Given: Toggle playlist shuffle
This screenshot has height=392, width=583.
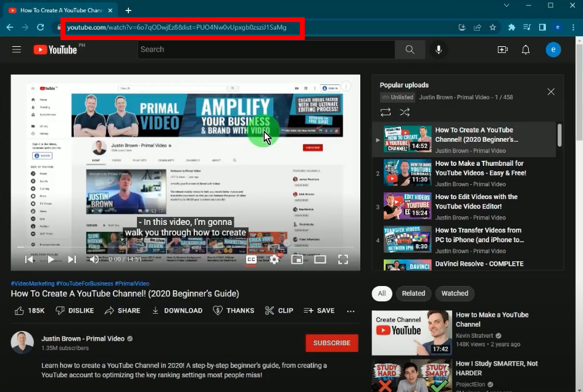Looking at the screenshot, I should (405, 112).
